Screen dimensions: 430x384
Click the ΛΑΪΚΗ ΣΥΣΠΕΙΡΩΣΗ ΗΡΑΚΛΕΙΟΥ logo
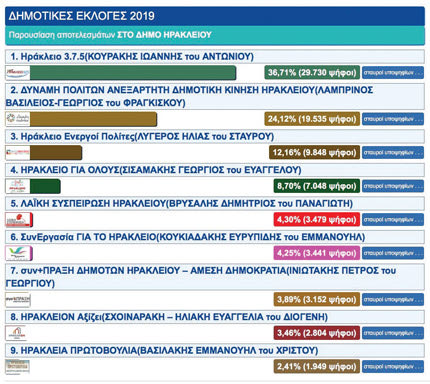(x=19, y=220)
